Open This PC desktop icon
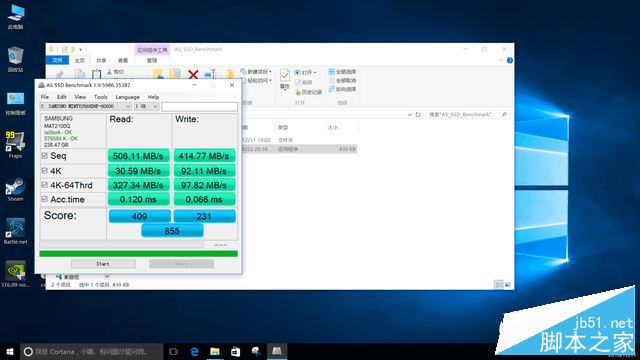The height and width of the screenshot is (360, 640). tap(16, 16)
